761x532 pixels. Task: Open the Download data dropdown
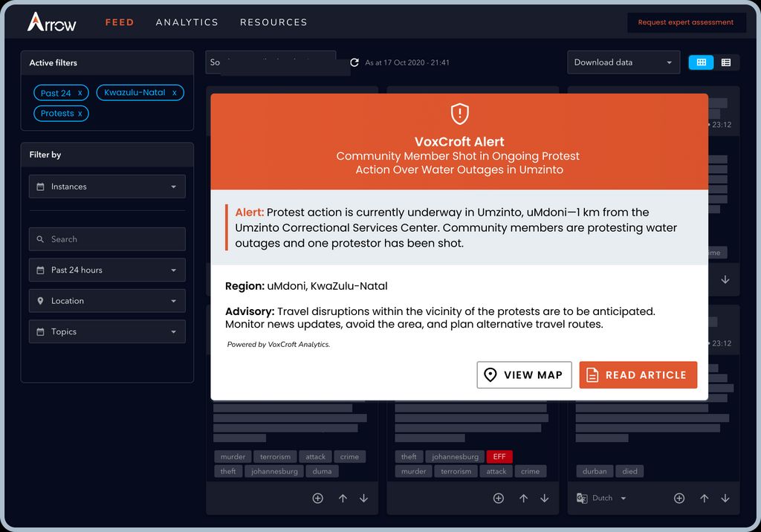coord(624,62)
